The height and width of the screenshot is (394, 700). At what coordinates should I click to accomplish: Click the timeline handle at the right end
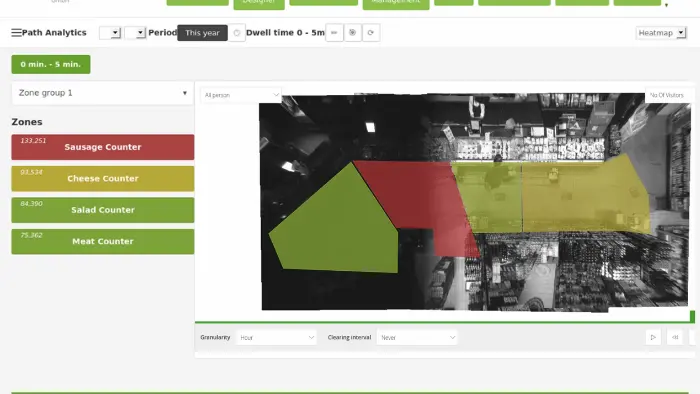[692, 316]
